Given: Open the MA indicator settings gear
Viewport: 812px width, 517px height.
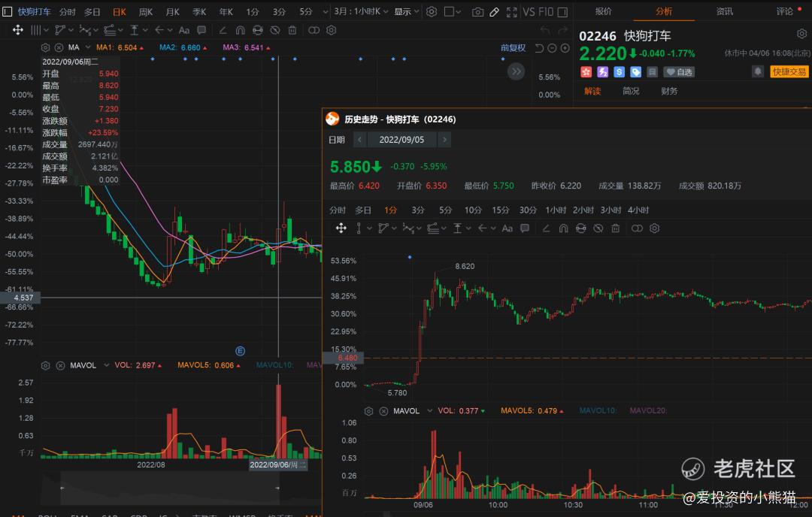Looking at the screenshot, I should [x=46, y=47].
